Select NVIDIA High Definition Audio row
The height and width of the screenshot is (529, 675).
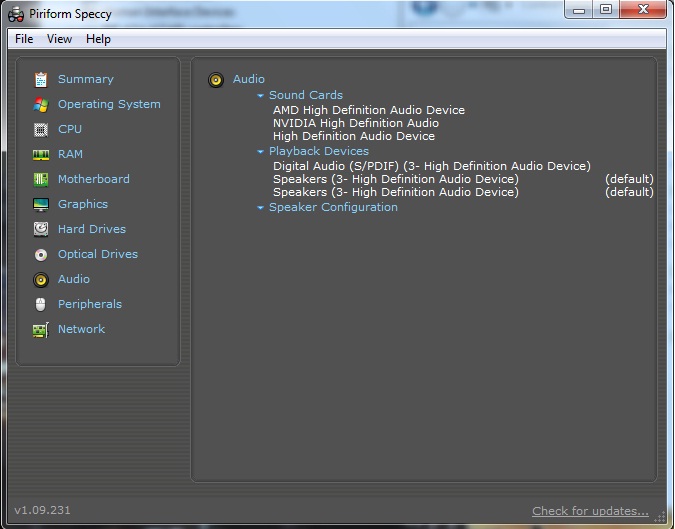[356, 123]
